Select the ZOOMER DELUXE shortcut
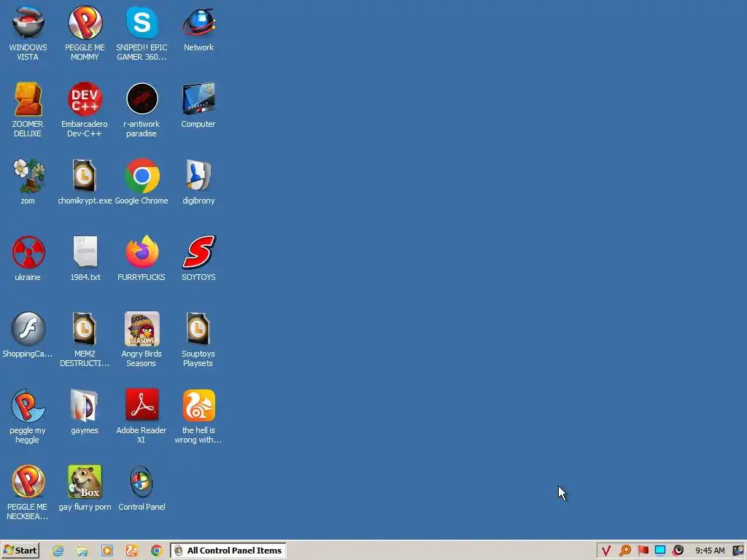 pyautogui.click(x=28, y=109)
